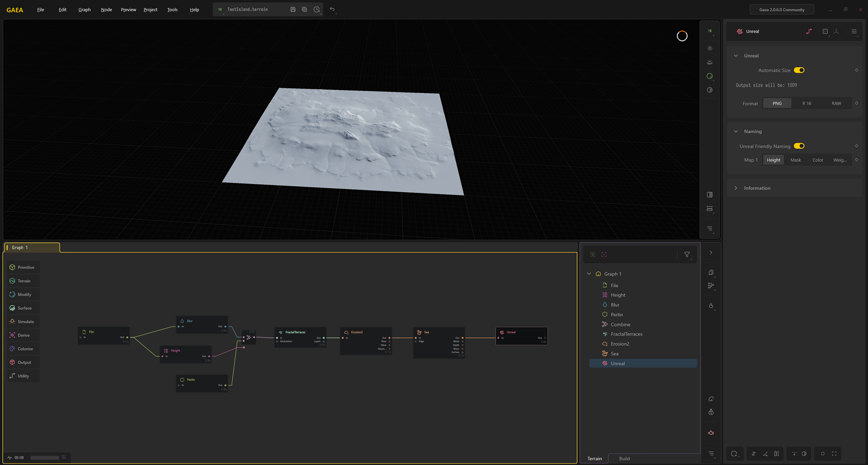Open the Simulate node category
This screenshot has width=868, height=465.
pos(23,322)
